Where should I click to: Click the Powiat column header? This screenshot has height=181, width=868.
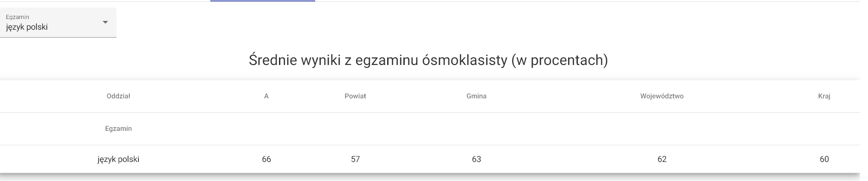[356, 96]
